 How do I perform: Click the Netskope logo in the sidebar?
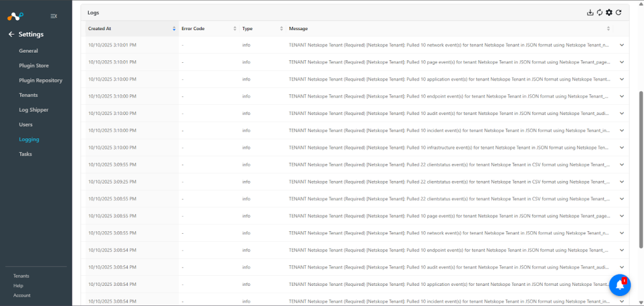tap(15, 16)
